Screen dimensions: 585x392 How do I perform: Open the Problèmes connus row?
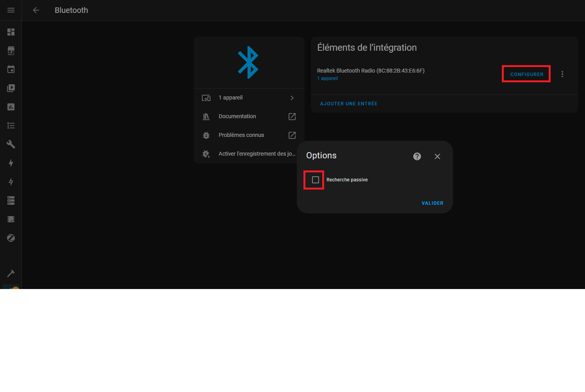(x=249, y=135)
